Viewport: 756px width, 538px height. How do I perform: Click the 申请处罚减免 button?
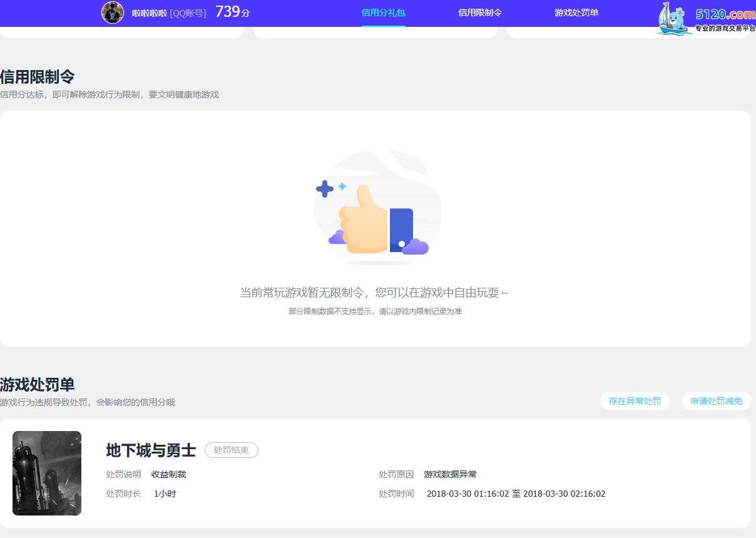pyautogui.click(x=717, y=401)
